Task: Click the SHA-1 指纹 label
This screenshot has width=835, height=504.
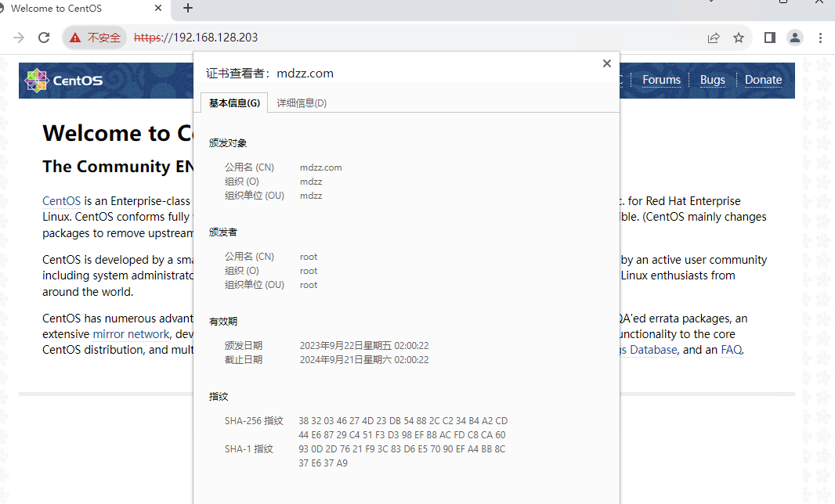Action: (x=248, y=449)
